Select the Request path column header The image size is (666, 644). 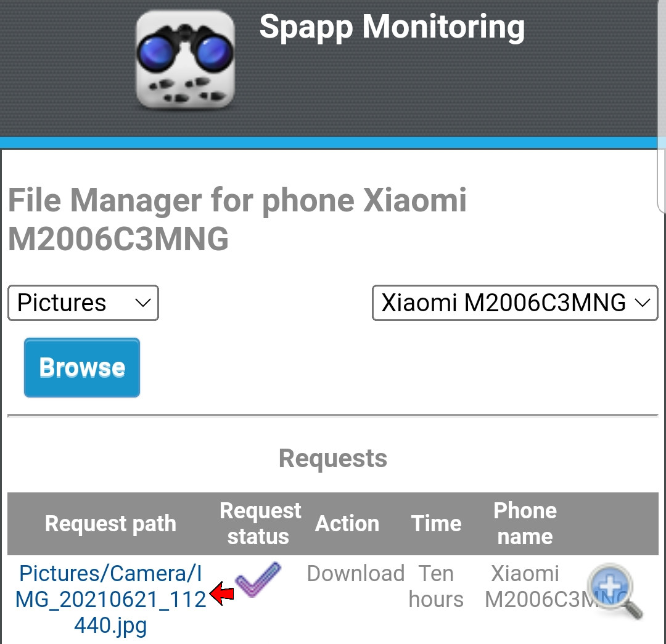[110, 523]
